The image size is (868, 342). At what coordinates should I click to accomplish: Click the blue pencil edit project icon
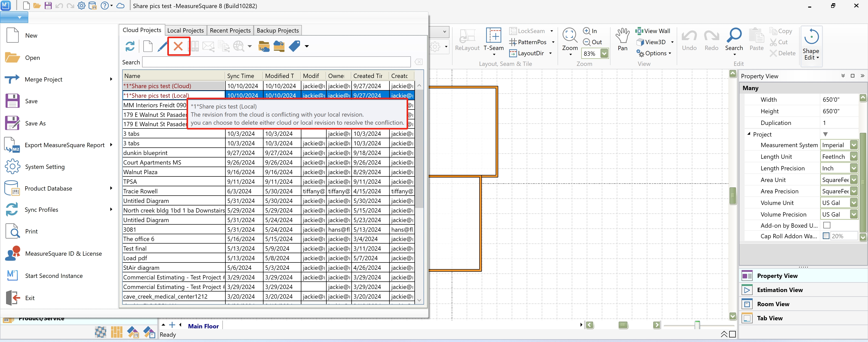click(x=162, y=46)
